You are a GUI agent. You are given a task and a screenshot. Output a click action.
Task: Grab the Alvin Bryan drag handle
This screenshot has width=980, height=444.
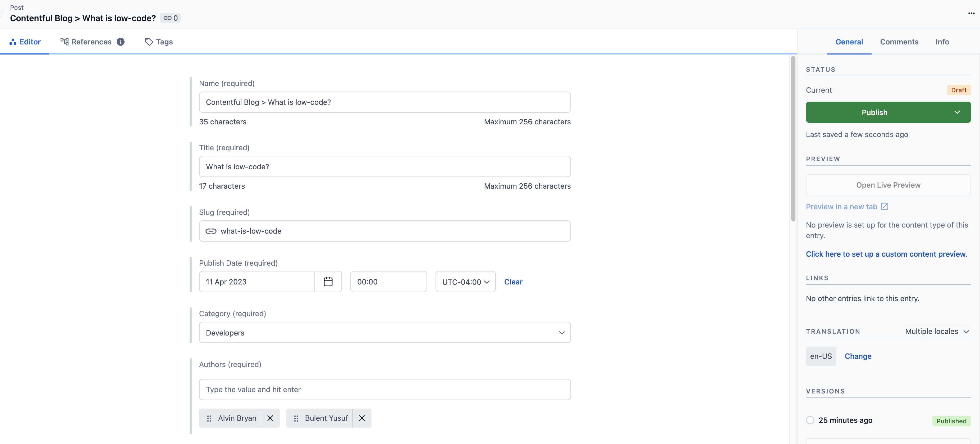(209, 418)
